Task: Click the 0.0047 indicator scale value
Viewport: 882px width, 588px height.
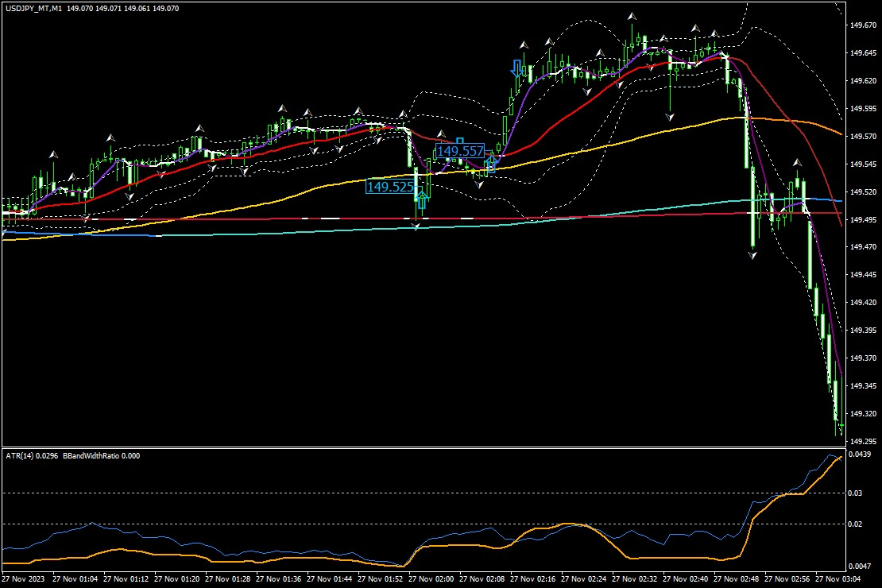Action: (860, 566)
